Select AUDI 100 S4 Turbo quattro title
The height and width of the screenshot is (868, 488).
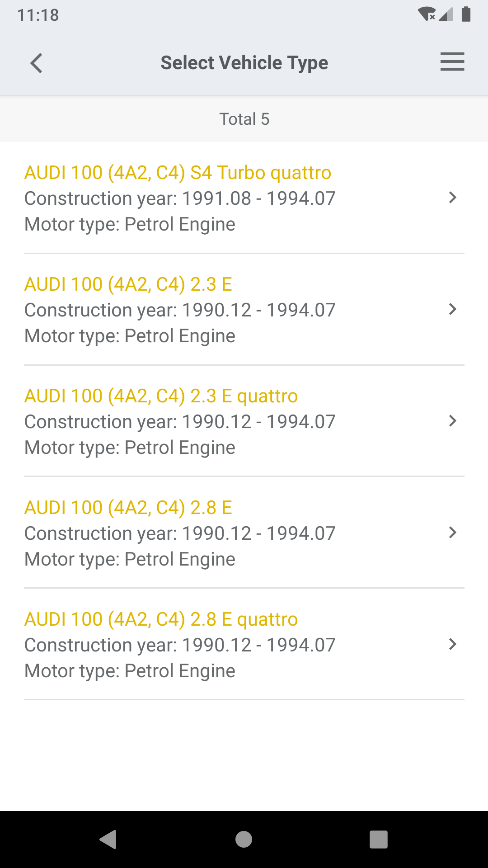[x=178, y=173]
